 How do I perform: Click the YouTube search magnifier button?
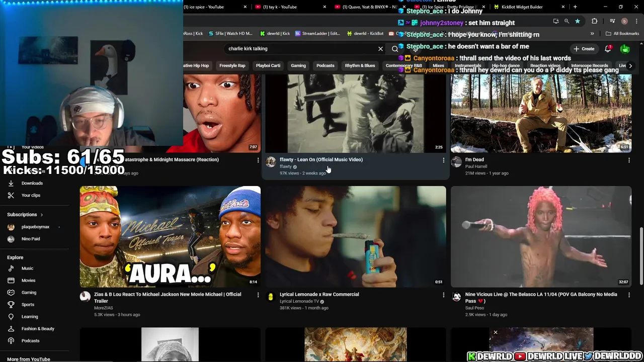click(x=395, y=49)
